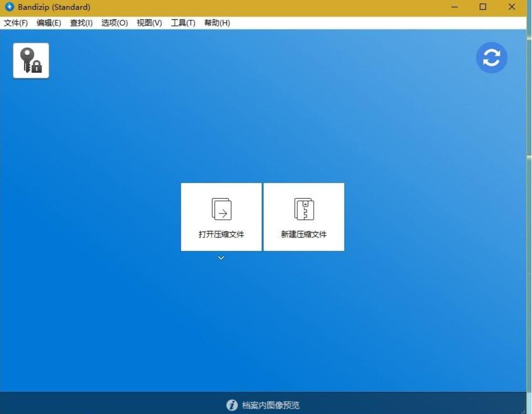Click the password manager key icon

tap(30, 60)
